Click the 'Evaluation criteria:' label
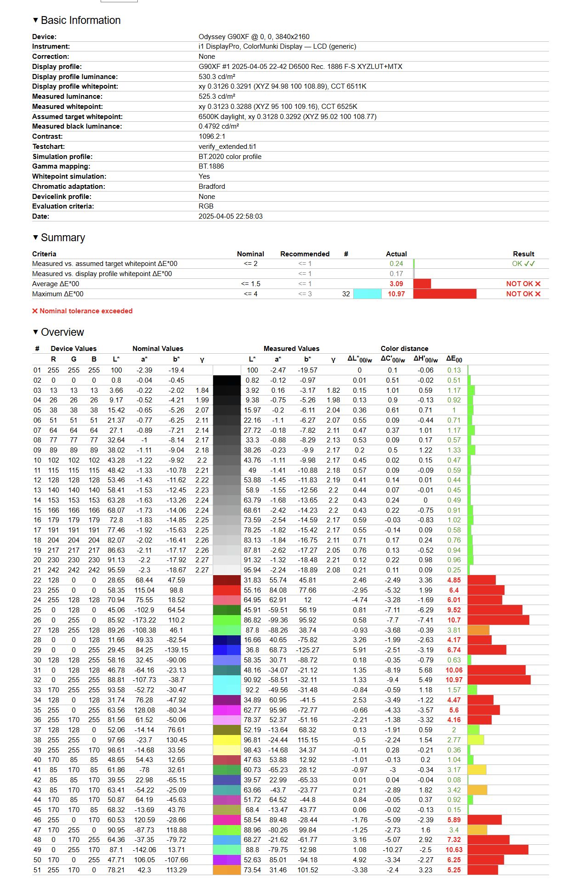Viewport: 588px width, 882px height. coord(63,206)
